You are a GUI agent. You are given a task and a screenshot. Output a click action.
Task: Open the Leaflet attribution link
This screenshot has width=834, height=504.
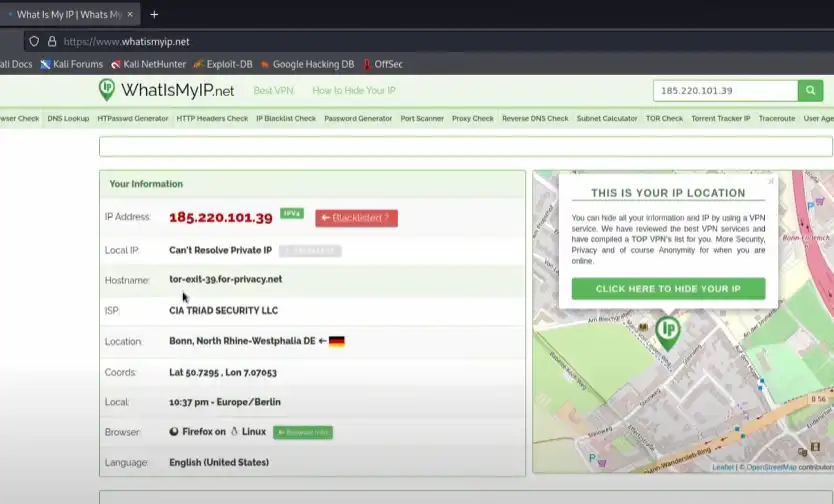[723, 467]
